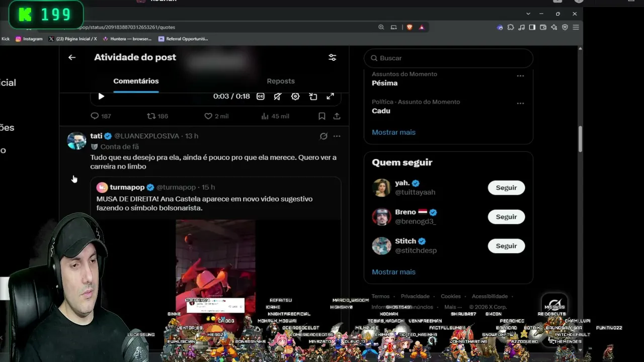Open the post activity filter settings icon
Screen dimensions: 644x362
coord(332,57)
